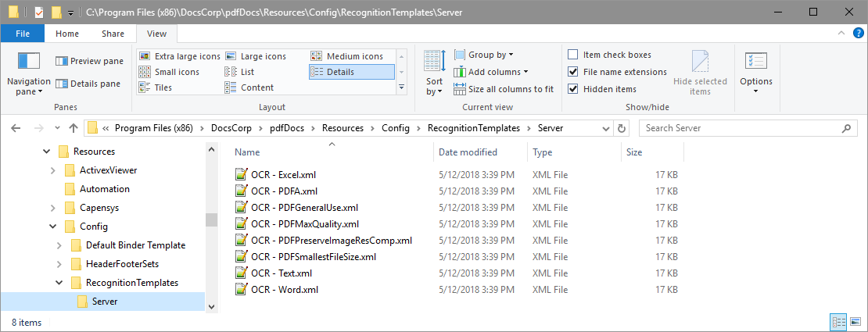This screenshot has width=868, height=332.
Task: Choose the Tiles layout
Action: pos(155,87)
